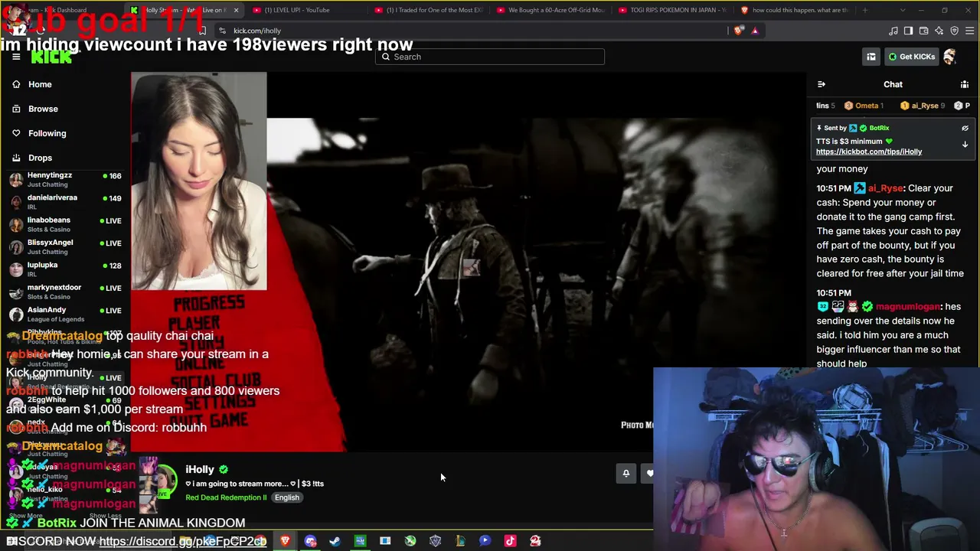Open the Kick theatre layout icon next to Get KICKs
Image resolution: width=980 pixels, height=551 pixels.
click(x=871, y=57)
